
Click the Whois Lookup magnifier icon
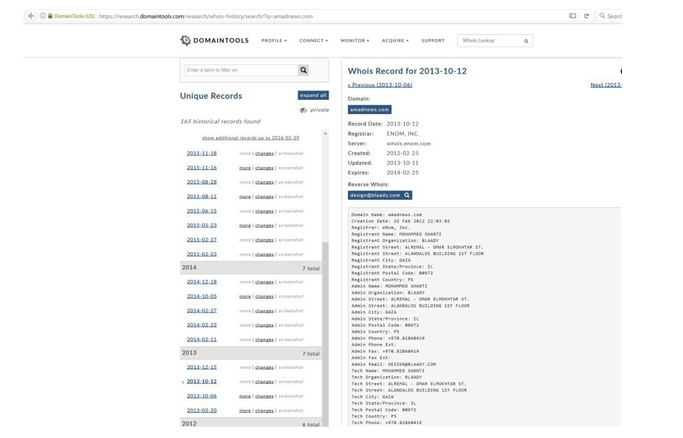pos(526,41)
